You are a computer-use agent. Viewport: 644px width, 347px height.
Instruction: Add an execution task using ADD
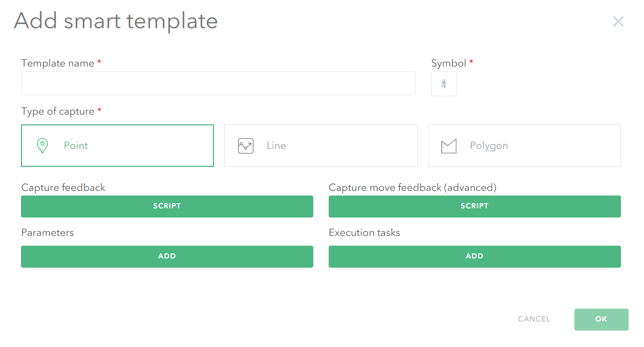pos(475,256)
